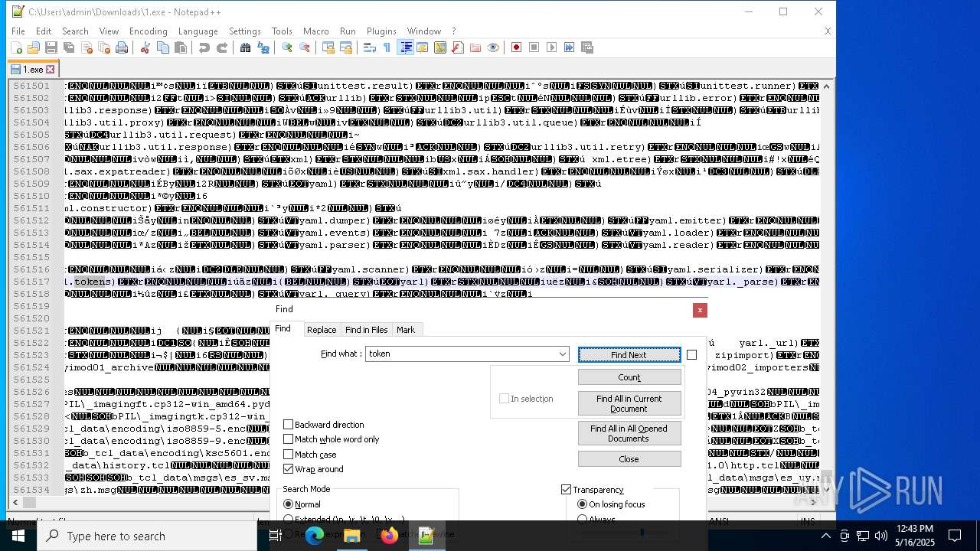Paste clipboard with toolbar paste icon
980x551 pixels.
click(x=181, y=47)
